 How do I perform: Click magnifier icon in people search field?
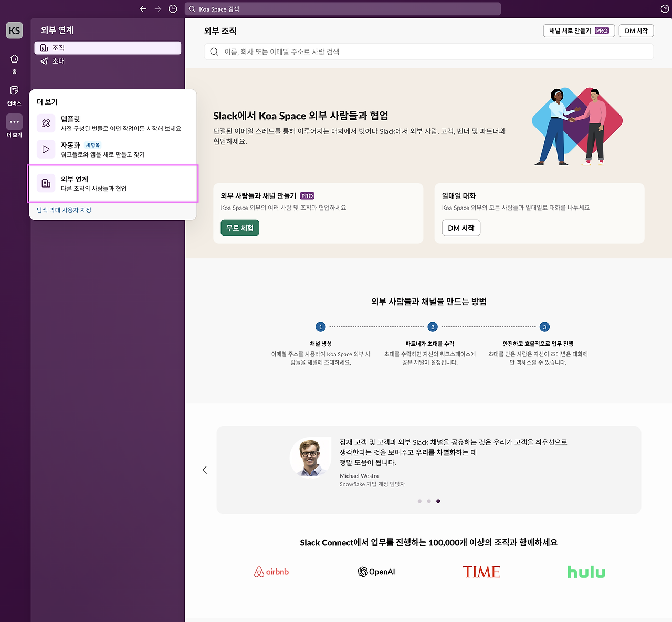pos(214,51)
